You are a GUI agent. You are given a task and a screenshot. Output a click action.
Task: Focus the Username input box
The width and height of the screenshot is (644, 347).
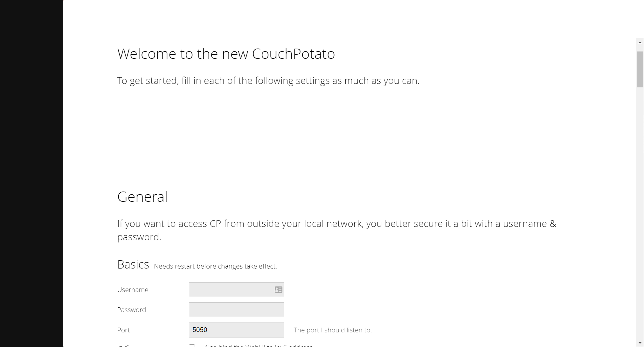[236, 289]
